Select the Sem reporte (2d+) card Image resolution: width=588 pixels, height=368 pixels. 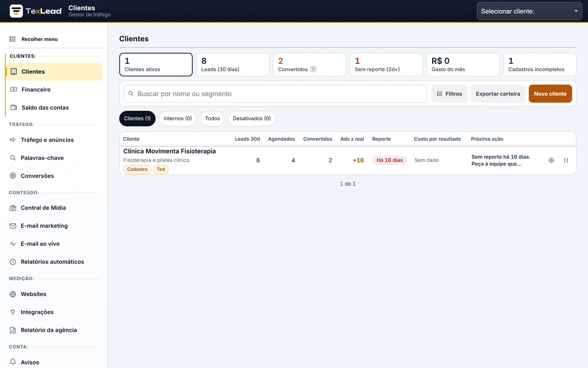click(x=386, y=65)
